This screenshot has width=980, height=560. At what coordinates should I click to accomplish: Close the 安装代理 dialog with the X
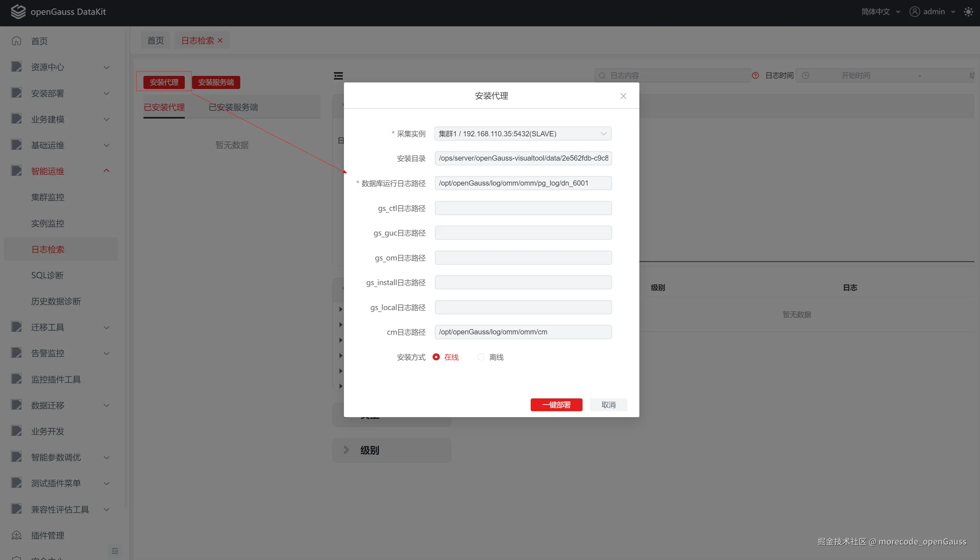pos(623,96)
